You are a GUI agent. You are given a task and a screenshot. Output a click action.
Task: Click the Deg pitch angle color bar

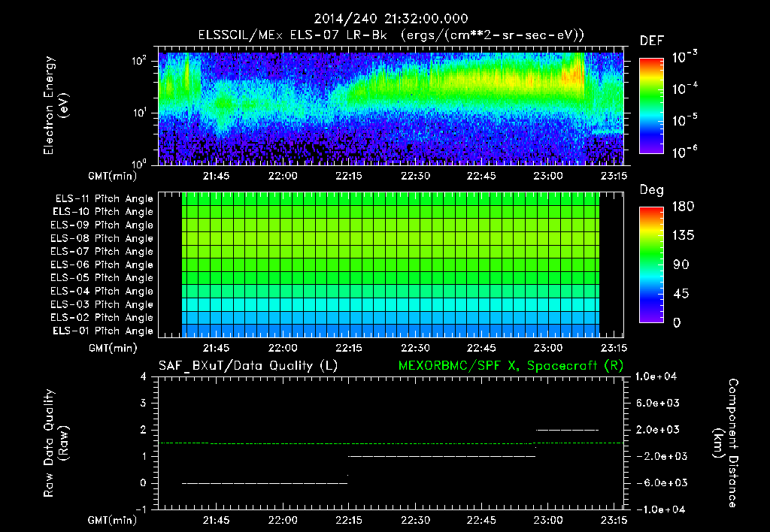click(x=651, y=264)
